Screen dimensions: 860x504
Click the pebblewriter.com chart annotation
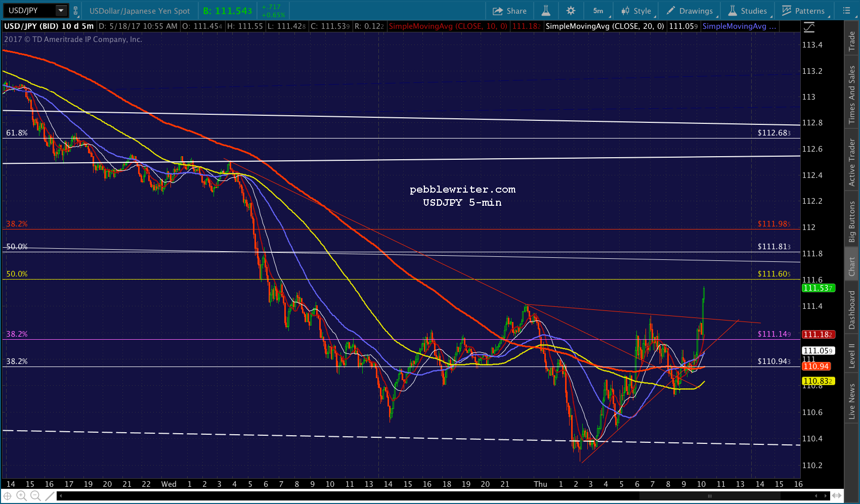click(x=462, y=190)
